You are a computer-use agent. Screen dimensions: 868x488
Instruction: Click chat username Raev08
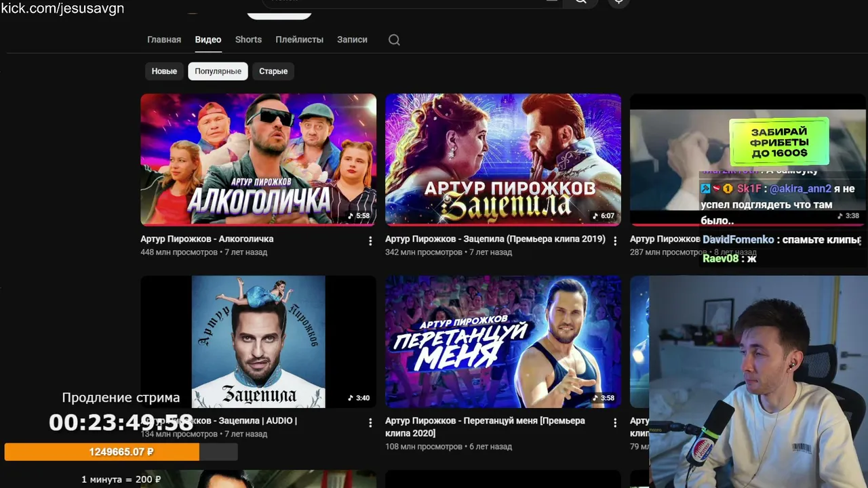(x=720, y=258)
